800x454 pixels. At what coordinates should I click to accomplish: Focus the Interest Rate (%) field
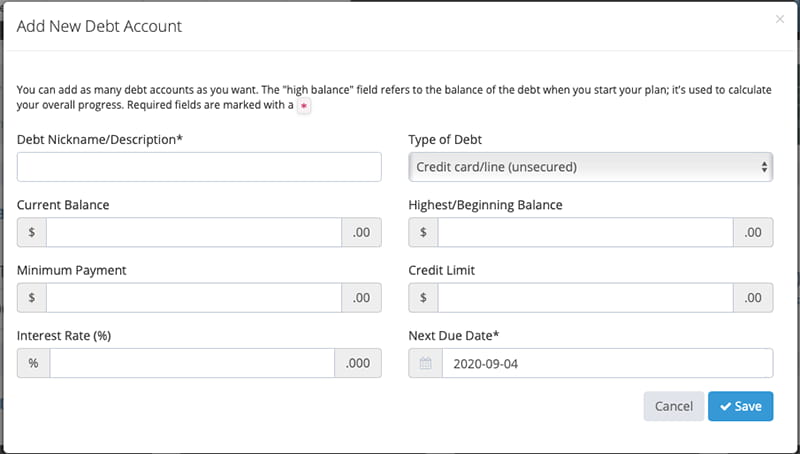(192, 363)
